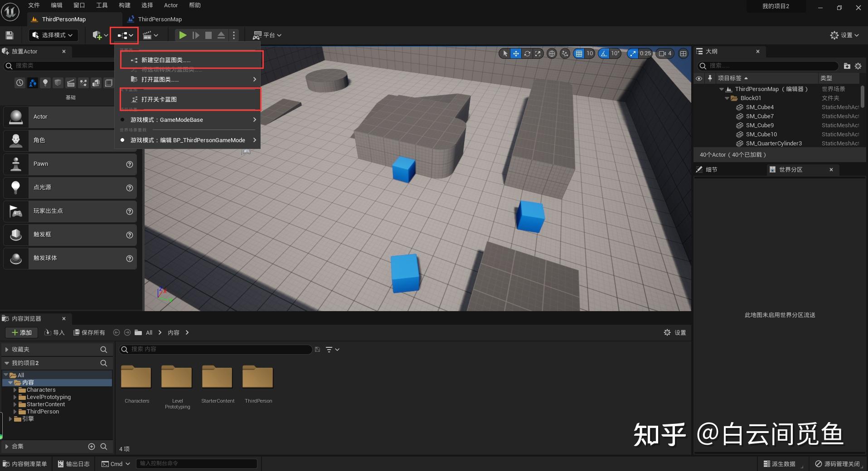Toggle rotation snapping in the viewport
The image size is (868, 471).
coord(604,53)
